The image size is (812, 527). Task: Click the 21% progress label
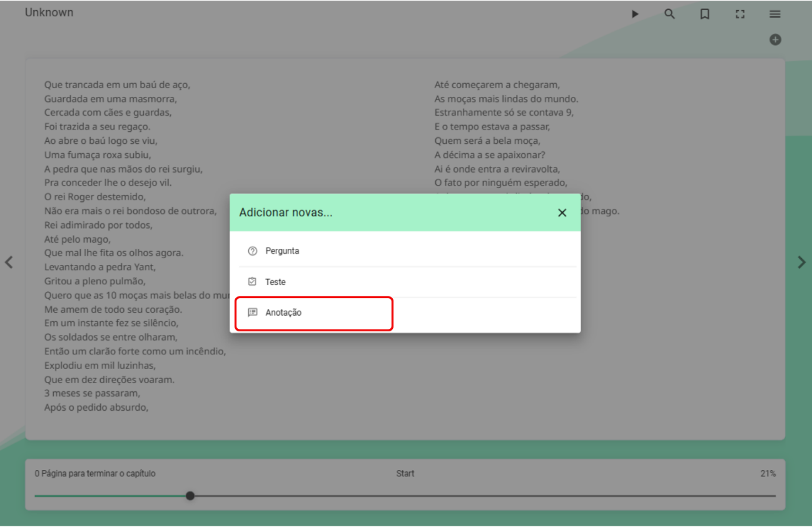pyautogui.click(x=768, y=474)
